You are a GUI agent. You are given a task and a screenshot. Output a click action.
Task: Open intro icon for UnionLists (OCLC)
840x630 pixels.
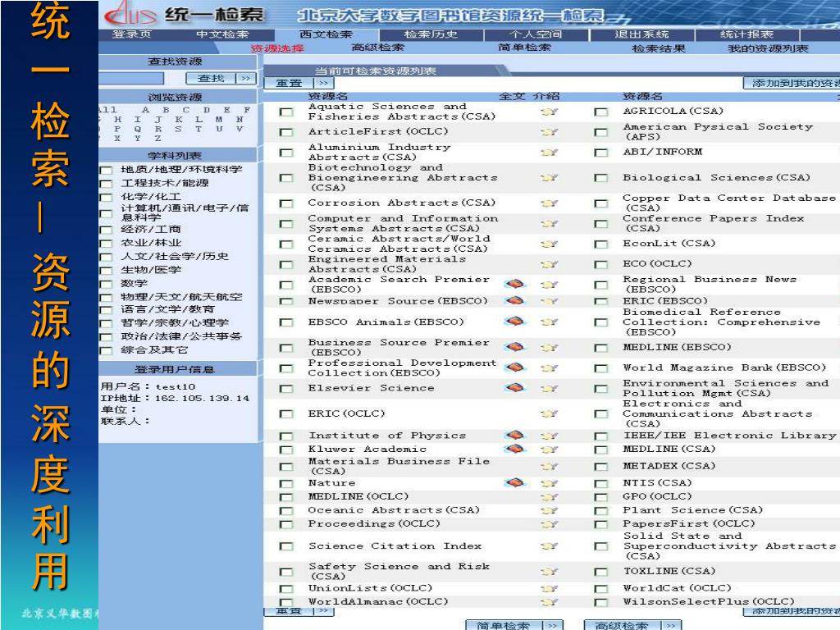point(549,588)
